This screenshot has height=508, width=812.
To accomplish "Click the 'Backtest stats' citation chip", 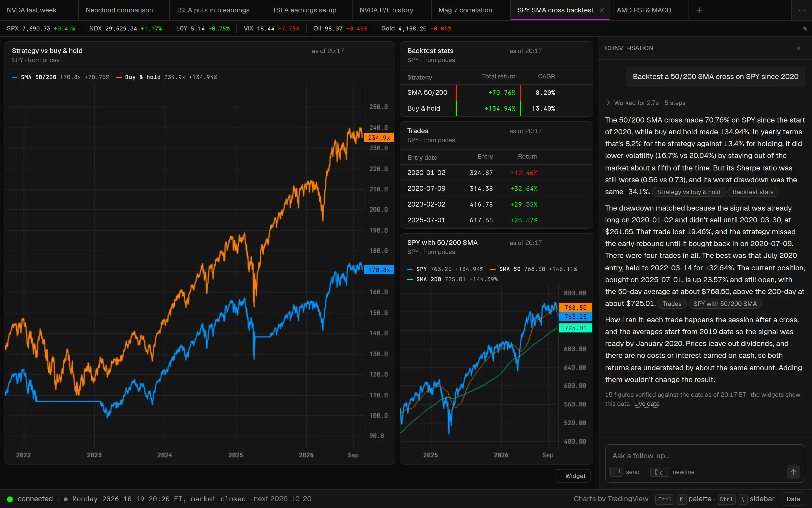I will pyautogui.click(x=753, y=192).
